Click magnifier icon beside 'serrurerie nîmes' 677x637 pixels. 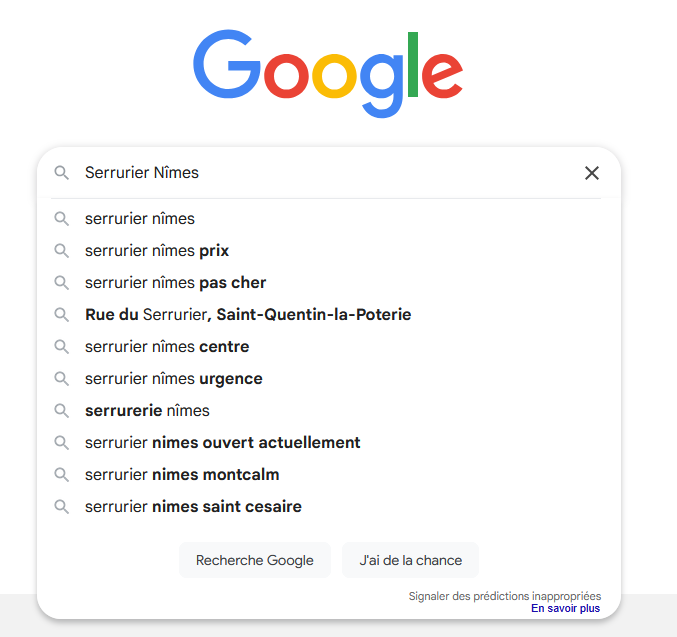62,411
